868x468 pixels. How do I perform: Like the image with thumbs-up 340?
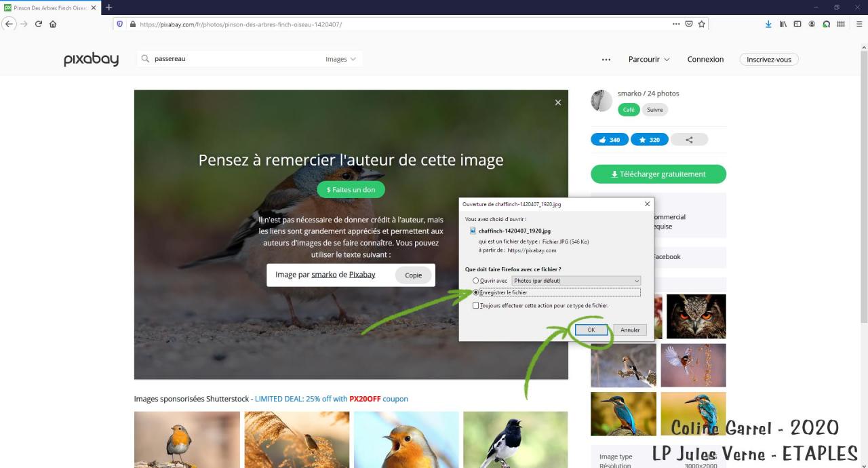pyautogui.click(x=610, y=140)
